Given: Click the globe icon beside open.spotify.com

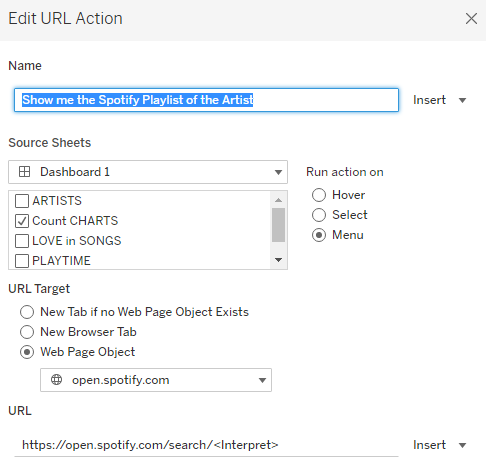Looking at the screenshot, I should pos(56,380).
